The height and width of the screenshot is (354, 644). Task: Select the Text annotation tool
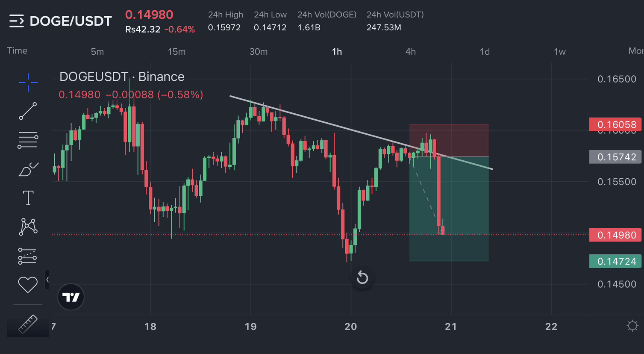(x=28, y=198)
